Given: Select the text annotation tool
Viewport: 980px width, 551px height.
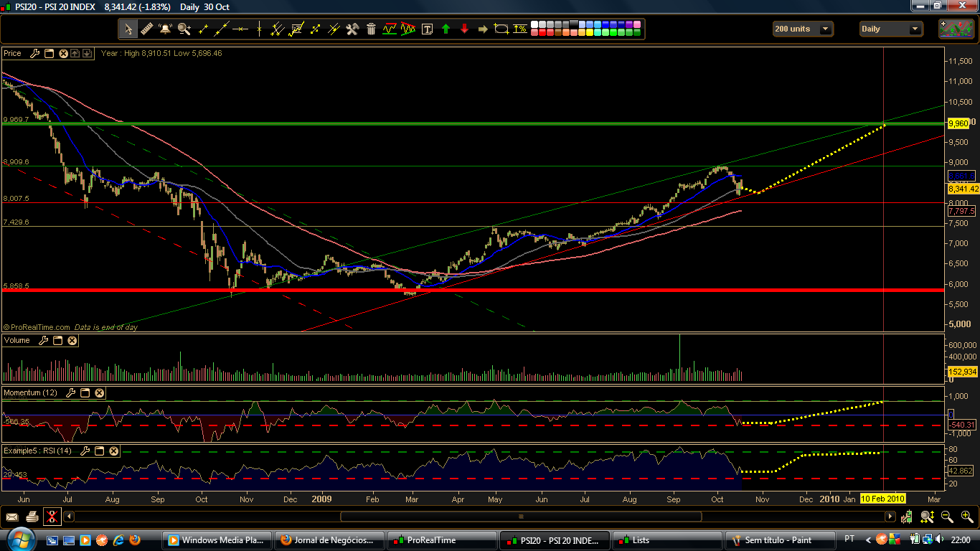Looking at the screenshot, I should (428, 29).
